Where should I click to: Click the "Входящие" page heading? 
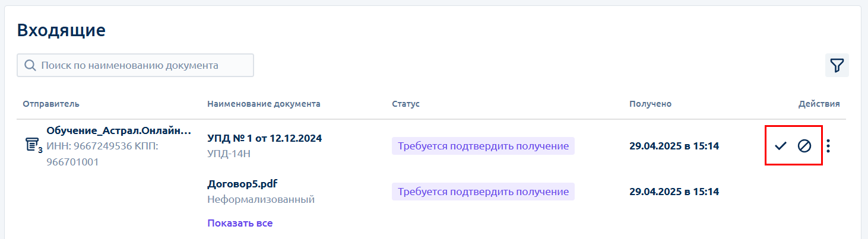61,30
